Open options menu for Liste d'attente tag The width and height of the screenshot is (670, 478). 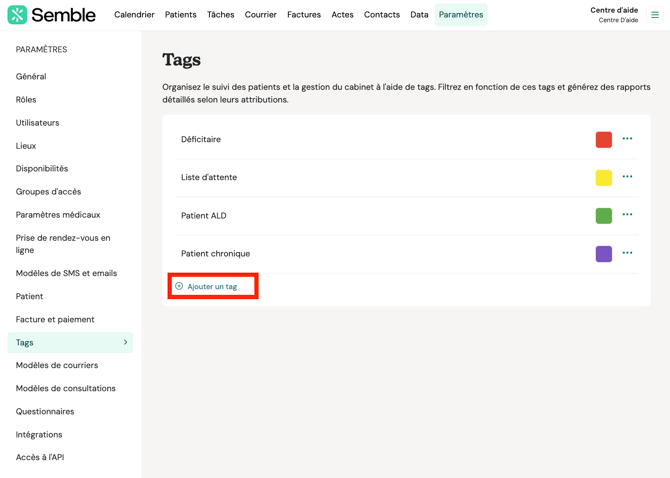627,177
